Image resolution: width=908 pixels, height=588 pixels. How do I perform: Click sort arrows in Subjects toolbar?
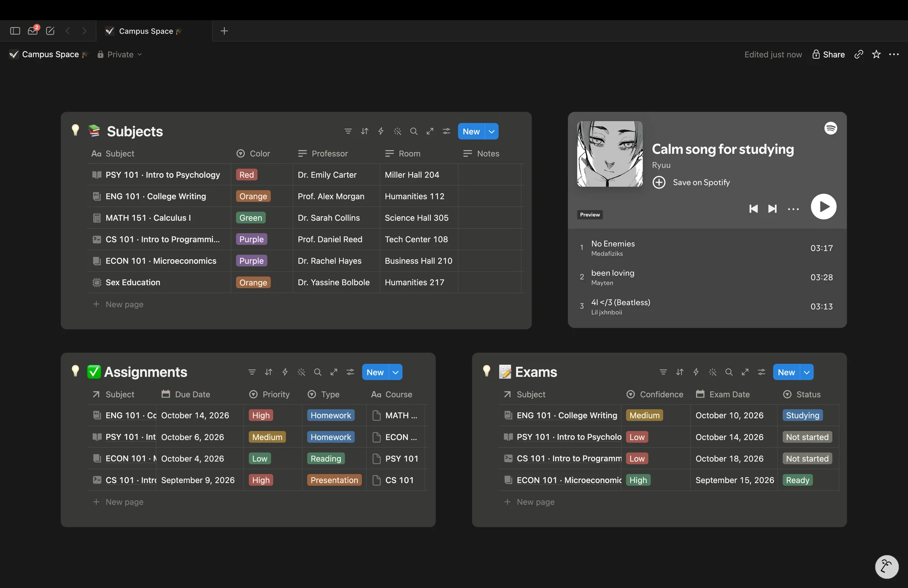click(365, 131)
